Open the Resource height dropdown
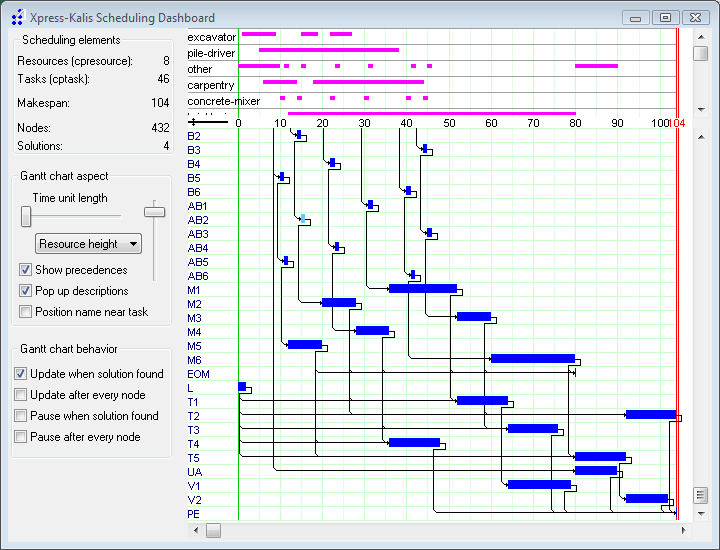The width and height of the screenshot is (720, 550). tap(88, 244)
